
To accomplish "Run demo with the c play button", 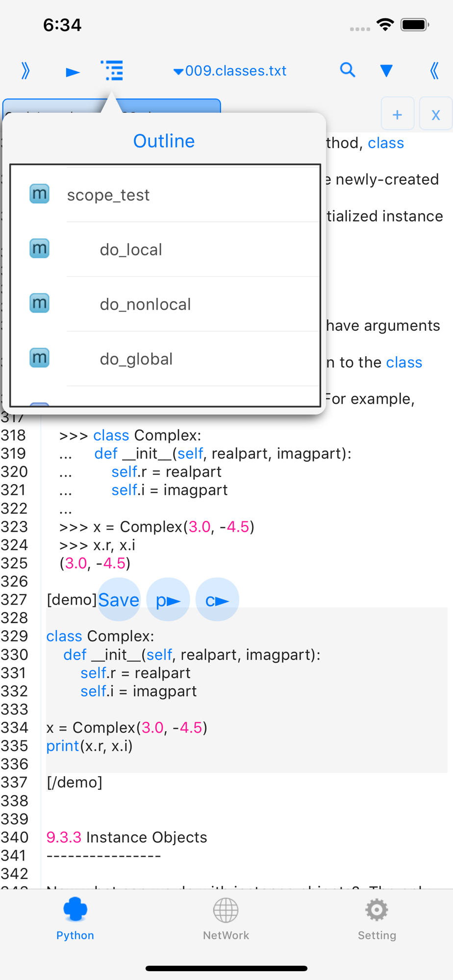I will pyautogui.click(x=217, y=600).
